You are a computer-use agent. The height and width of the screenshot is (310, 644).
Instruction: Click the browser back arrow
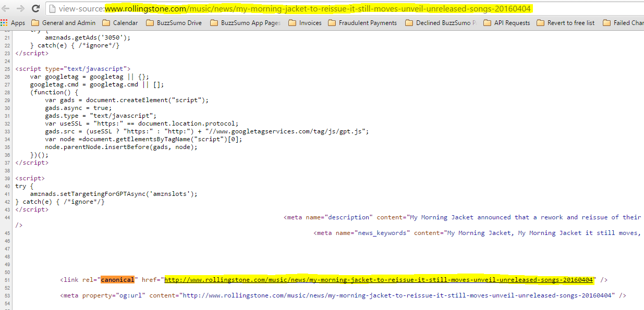(x=7, y=8)
